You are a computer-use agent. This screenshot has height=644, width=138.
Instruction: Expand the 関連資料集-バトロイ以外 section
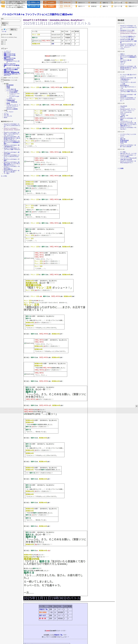point(2,80)
